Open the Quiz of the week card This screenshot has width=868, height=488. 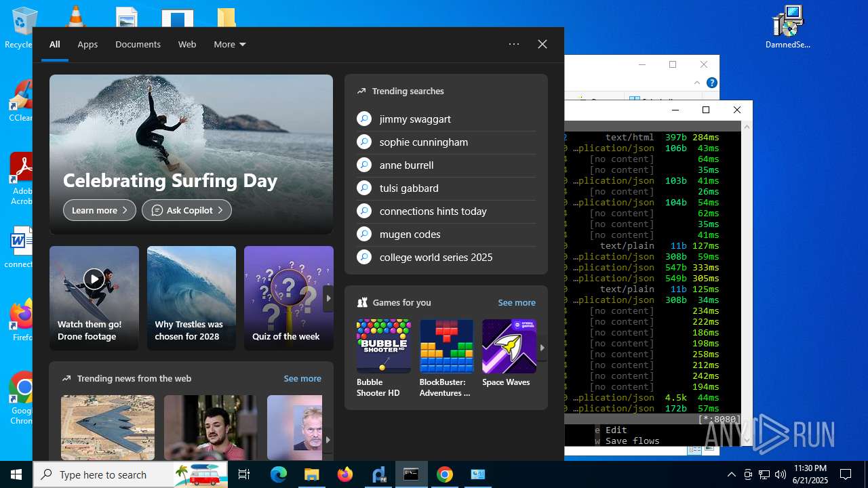pyautogui.click(x=289, y=298)
